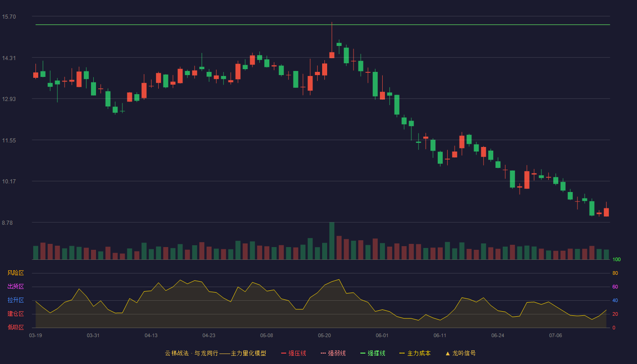The image size is (637, 364).
Task: Select the 出货区 zone label
Action: [15, 287]
